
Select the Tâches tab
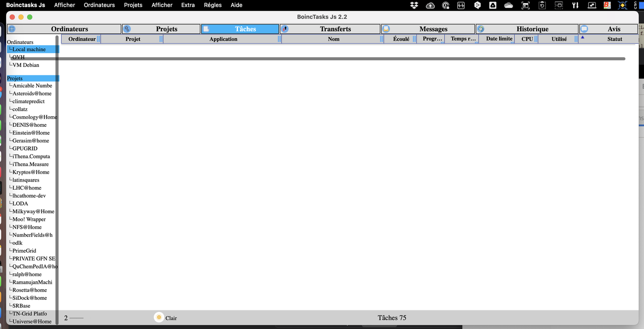[240, 29]
